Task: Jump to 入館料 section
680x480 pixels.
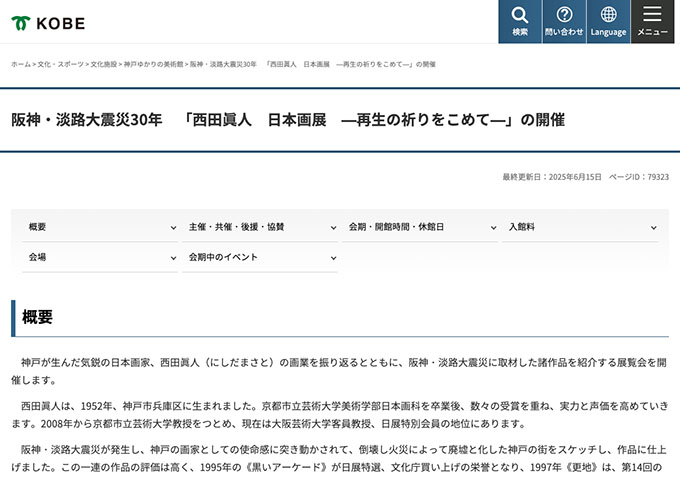Action: click(x=580, y=227)
